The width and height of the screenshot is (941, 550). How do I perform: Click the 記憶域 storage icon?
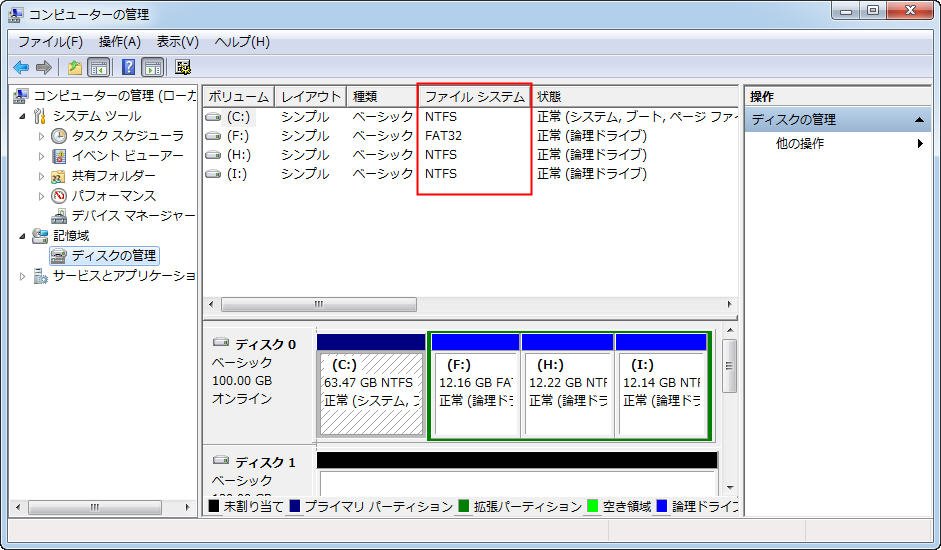pyautogui.click(x=40, y=235)
